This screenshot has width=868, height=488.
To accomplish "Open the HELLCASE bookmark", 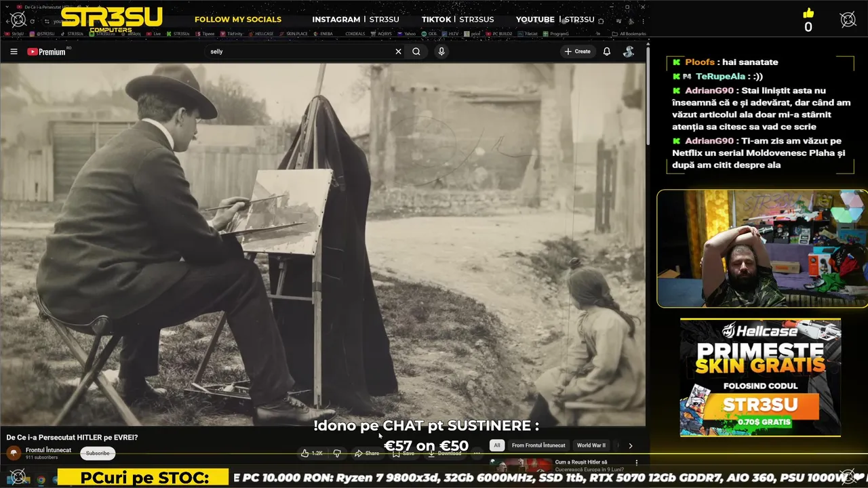I will pyautogui.click(x=261, y=33).
